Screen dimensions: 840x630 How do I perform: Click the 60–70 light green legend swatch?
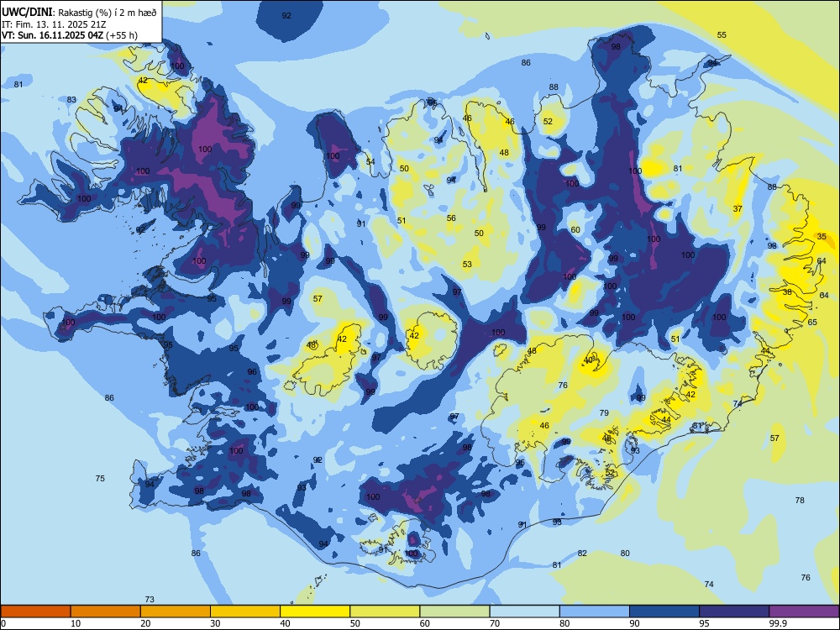click(454, 612)
